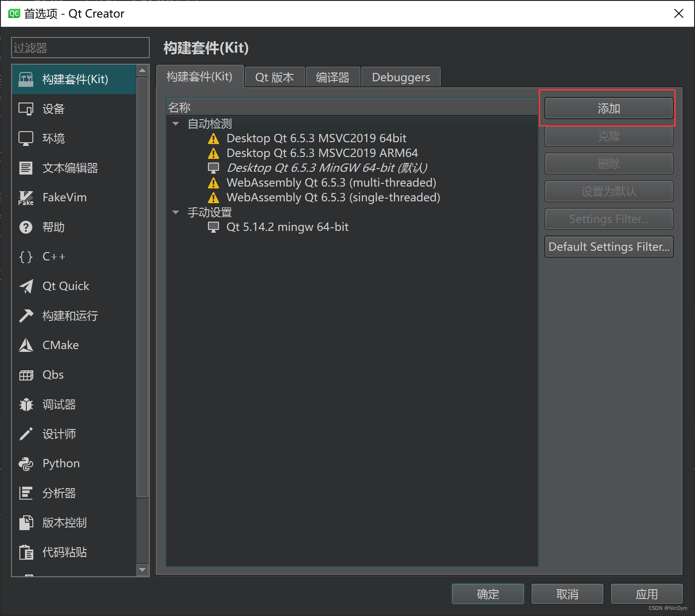Click the Default Settings Filter... button
The image size is (695, 616).
click(609, 247)
